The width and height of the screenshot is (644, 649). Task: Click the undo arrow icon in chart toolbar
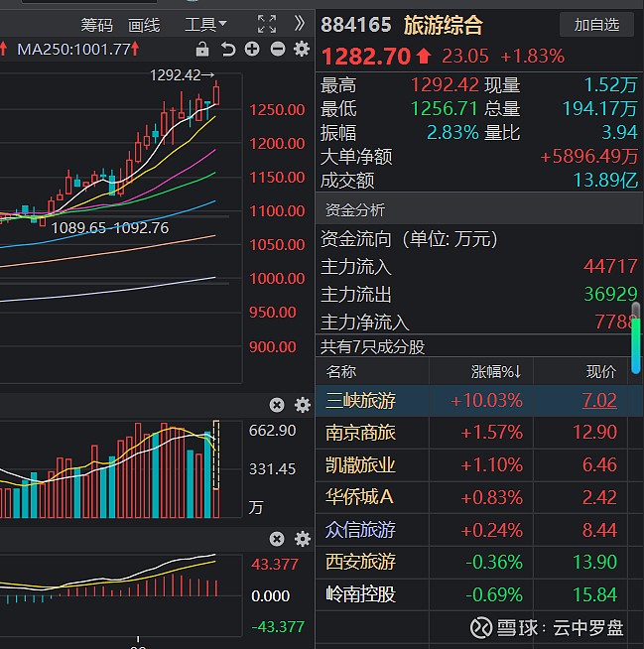coord(228,49)
